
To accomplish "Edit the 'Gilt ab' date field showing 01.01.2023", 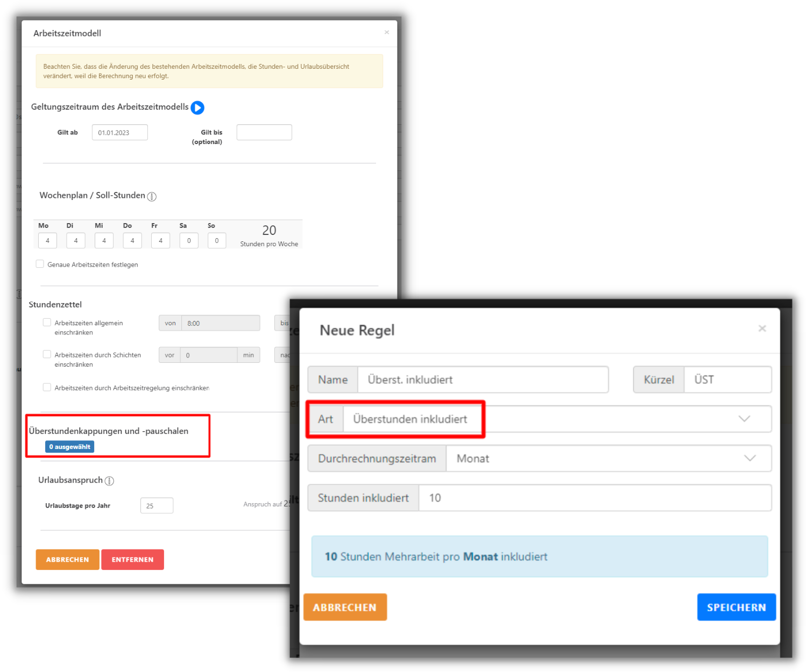I will point(119,132).
